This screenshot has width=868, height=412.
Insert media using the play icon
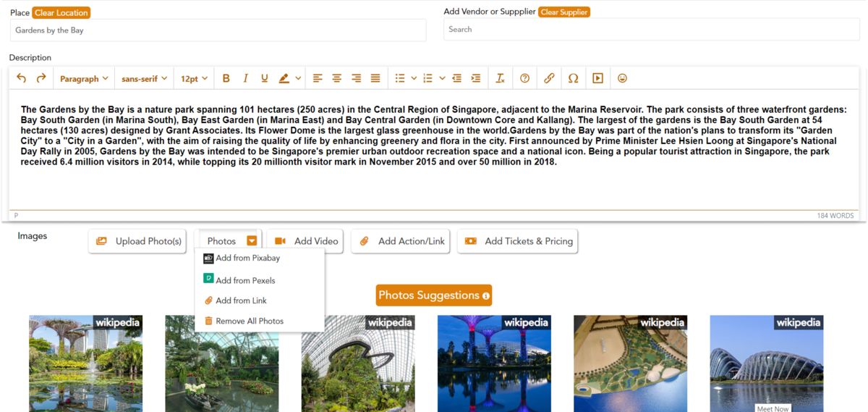tap(597, 78)
